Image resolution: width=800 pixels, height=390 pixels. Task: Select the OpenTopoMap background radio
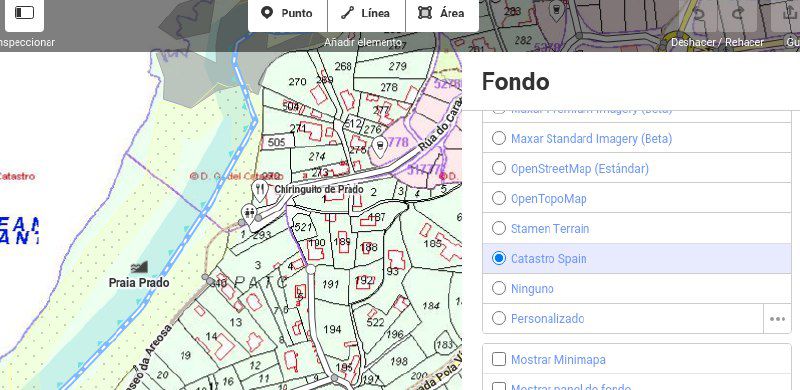(x=499, y=198)
